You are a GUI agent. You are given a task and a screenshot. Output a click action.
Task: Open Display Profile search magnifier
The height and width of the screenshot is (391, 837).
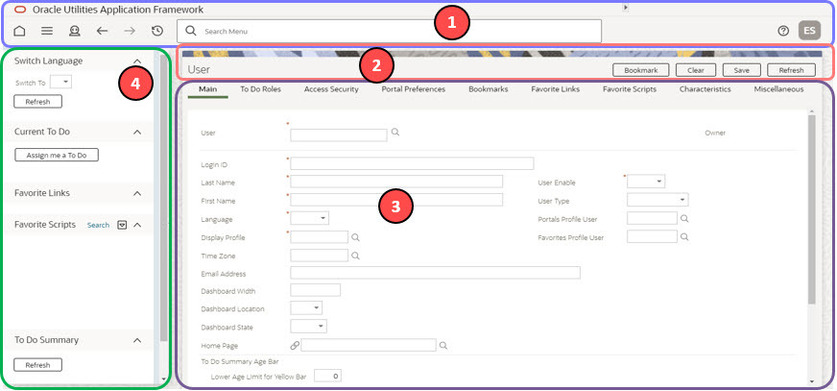[x=356, y=237]
